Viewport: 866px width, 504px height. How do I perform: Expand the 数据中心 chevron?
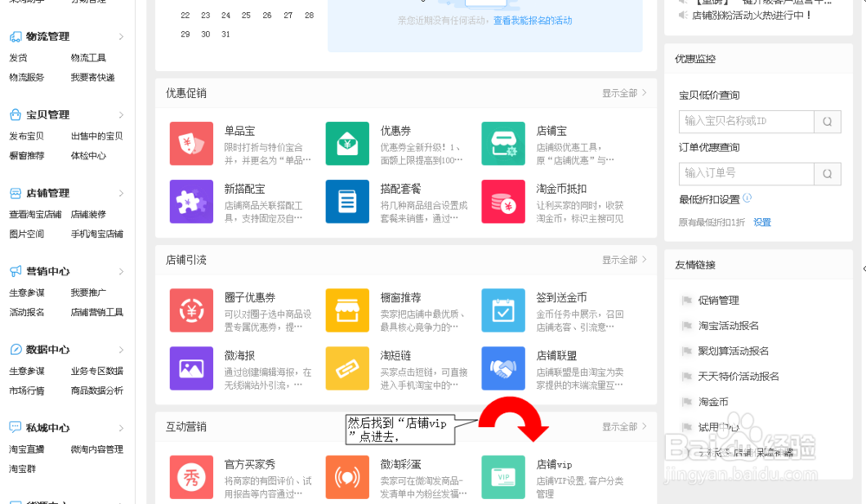(x=121, y=350)
